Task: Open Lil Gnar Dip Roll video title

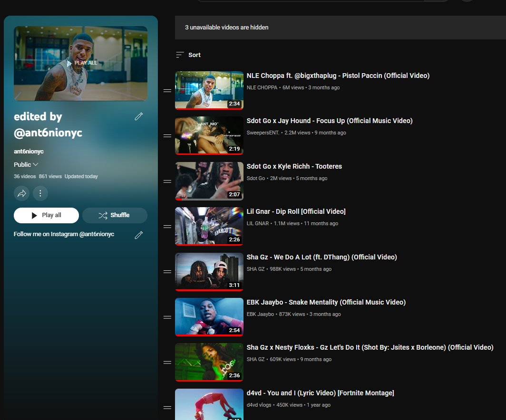Action: pyautogui.click(x=296, y=211)
